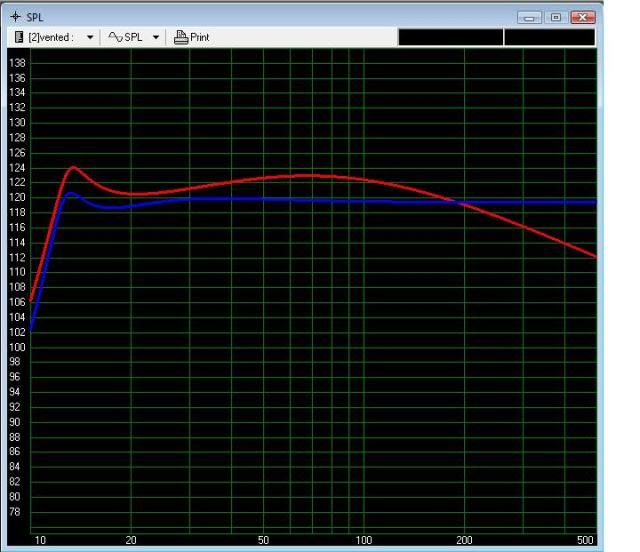Image resolution: width=640 pixels, height=552 pixels.
Task: Click the red curve peak near 124 dB
Action: pos(73,167)
